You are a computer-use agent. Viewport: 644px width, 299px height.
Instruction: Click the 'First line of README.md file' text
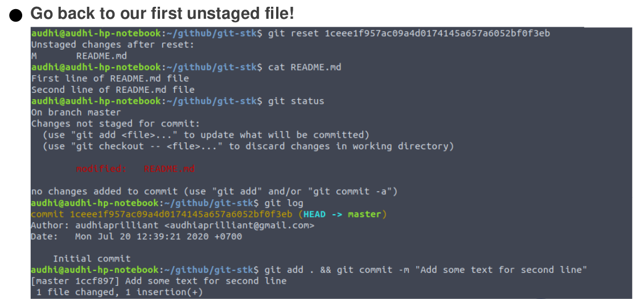click(110, 79)
